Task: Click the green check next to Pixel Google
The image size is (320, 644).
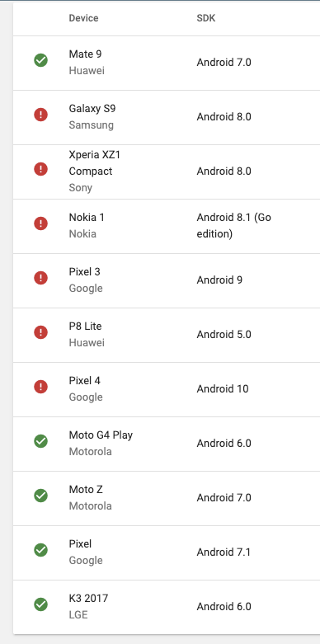Action: click(x=40, y=550)
